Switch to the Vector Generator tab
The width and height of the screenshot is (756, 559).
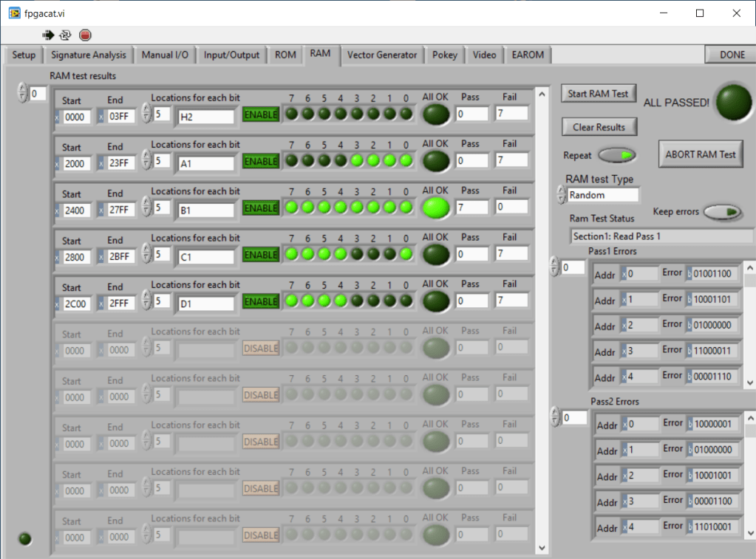coord(382,55)
